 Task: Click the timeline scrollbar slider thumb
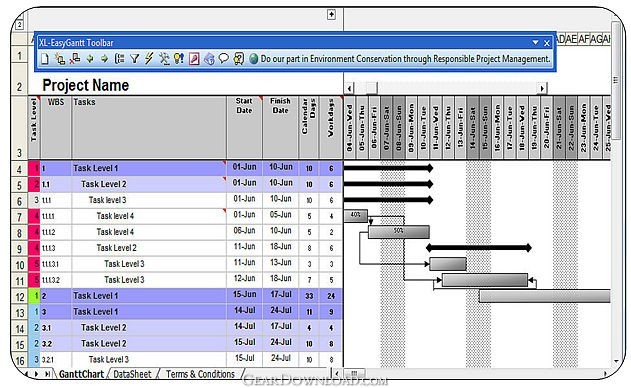pyautogui.click(x=371, y=88)
